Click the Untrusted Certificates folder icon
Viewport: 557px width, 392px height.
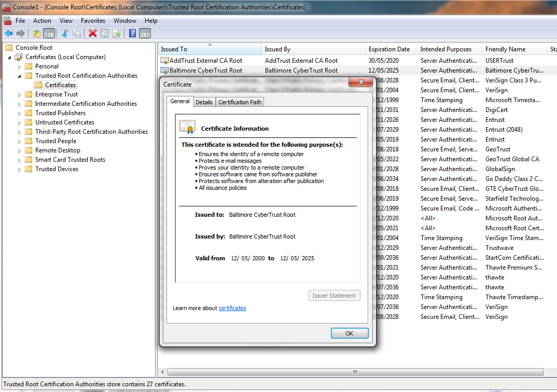click(29, 122)
